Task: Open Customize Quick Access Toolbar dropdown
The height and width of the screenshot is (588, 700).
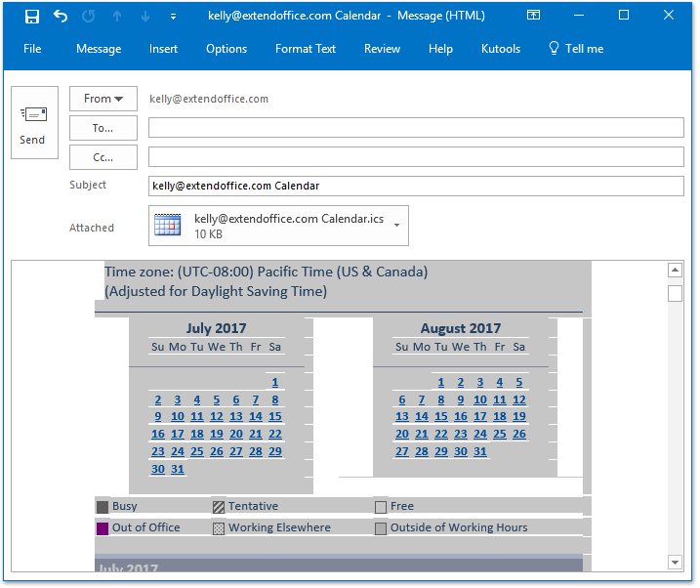Action: coord(173,17)
